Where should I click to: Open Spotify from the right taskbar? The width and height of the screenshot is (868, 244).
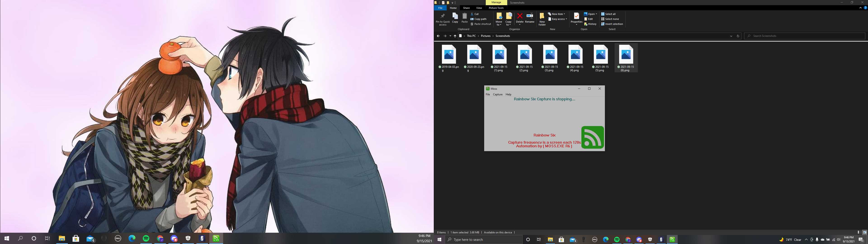[x=617, y=240]
